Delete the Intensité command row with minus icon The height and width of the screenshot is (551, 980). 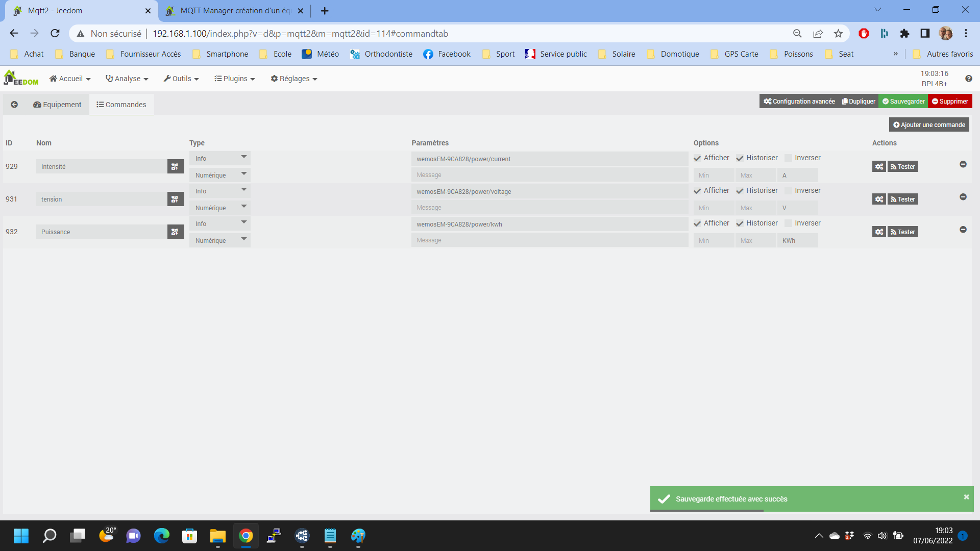[x=963, y=164]
